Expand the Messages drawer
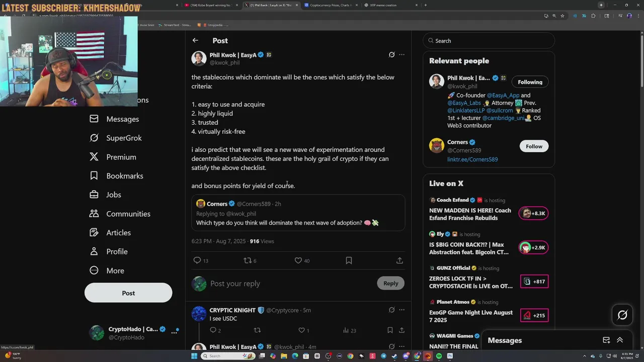Viewport: 644px width, 362px height. tap(620, 340)
